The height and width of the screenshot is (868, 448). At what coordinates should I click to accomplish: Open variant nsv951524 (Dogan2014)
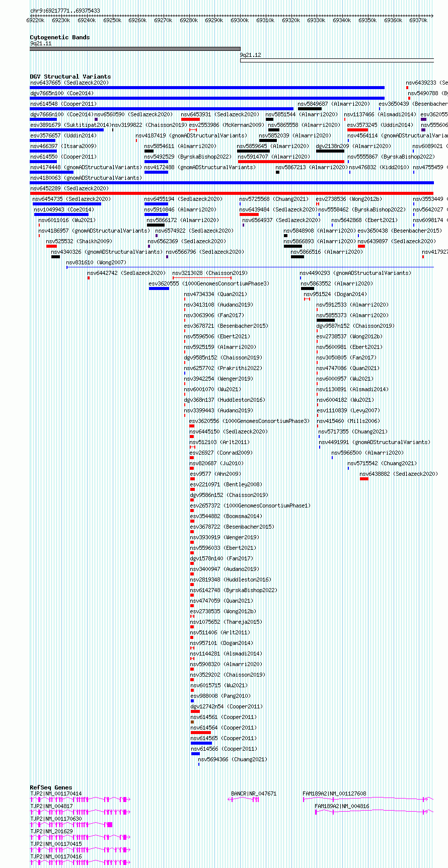[335, 294]
